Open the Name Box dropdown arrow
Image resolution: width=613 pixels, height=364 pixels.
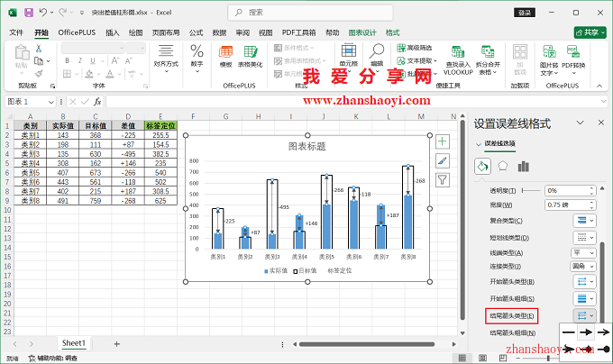pos(50,102)
